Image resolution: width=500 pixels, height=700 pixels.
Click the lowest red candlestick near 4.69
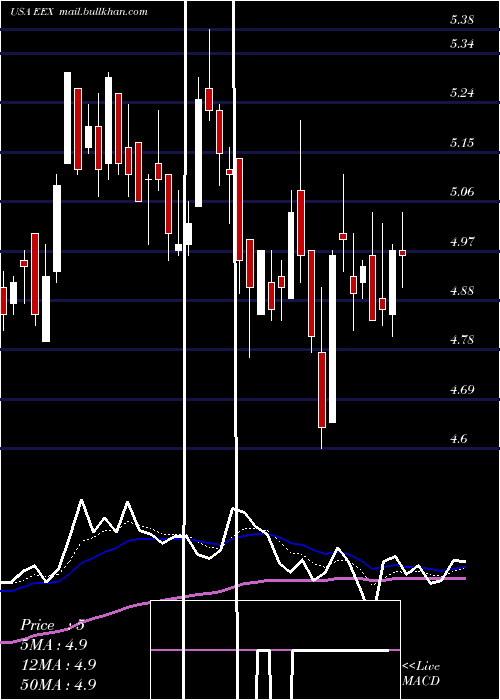tap(322, 390)
